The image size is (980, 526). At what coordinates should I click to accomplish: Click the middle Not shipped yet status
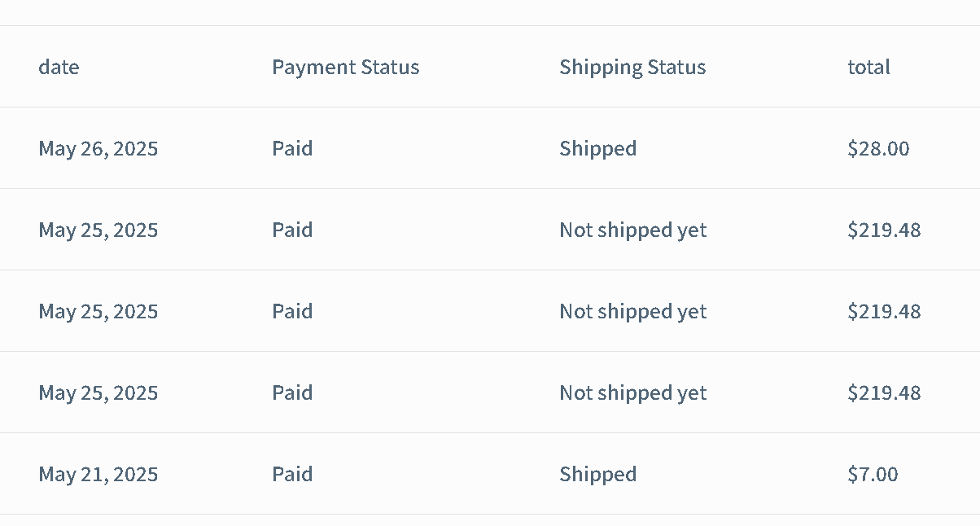[x=632, y=311]
